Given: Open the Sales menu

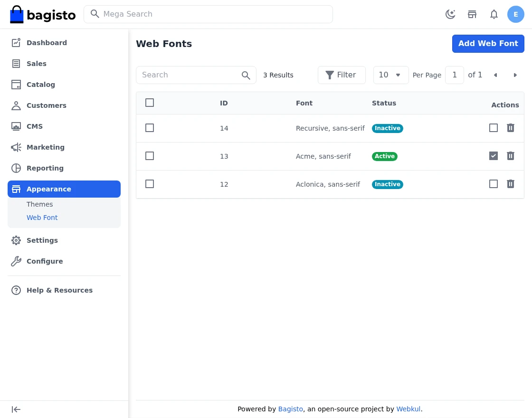Looking at the screenshot, I should (64, 64).
